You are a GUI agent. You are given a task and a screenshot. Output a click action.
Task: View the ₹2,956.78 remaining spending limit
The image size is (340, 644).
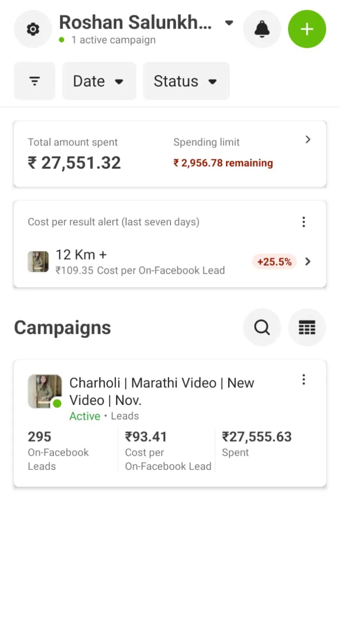223,163
